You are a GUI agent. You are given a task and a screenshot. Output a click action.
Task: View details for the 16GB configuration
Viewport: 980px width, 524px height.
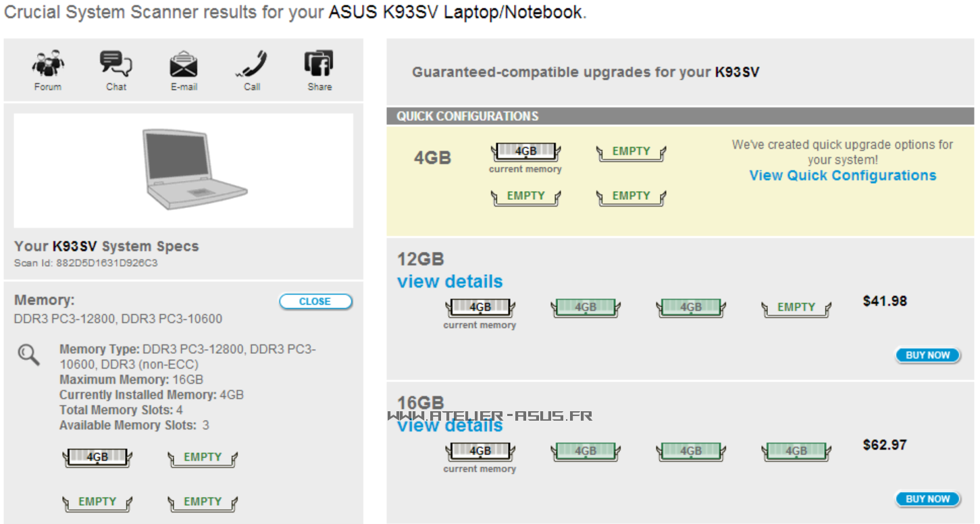450,426
